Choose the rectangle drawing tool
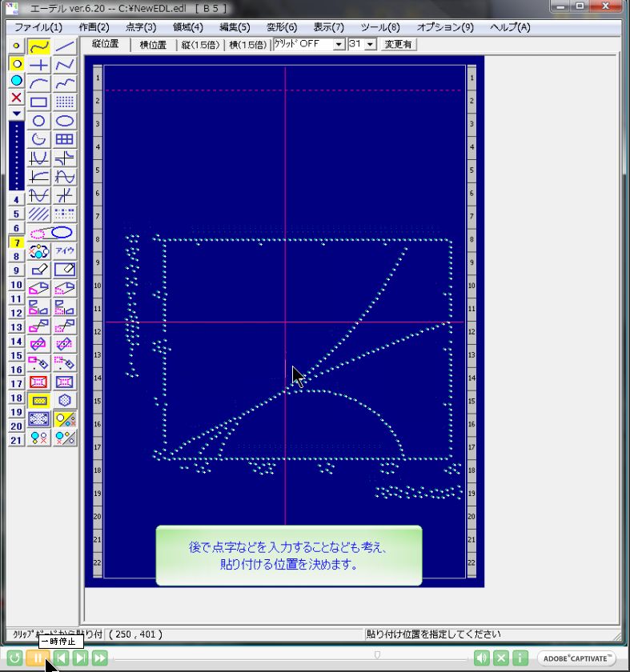 pyautogui.click(x=39, y=102)
